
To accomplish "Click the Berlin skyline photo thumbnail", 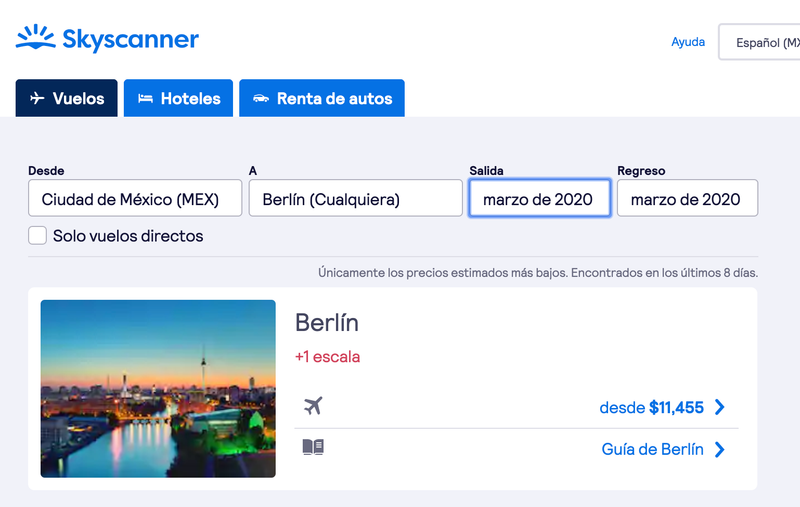I will [x=158, y=389].
